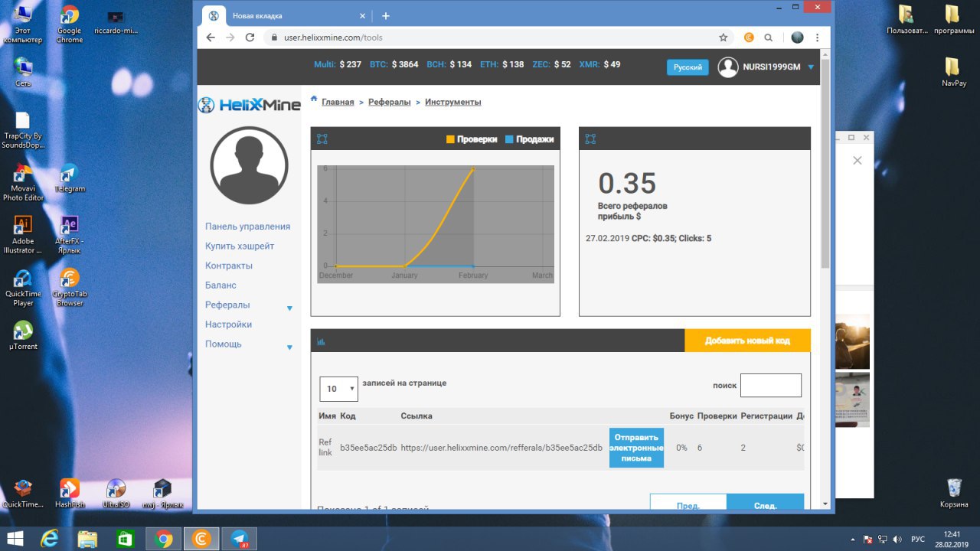Open TrapCity By SoundsDop file
The width and height of the screenshot is (980, 551).
coord(23,130)
